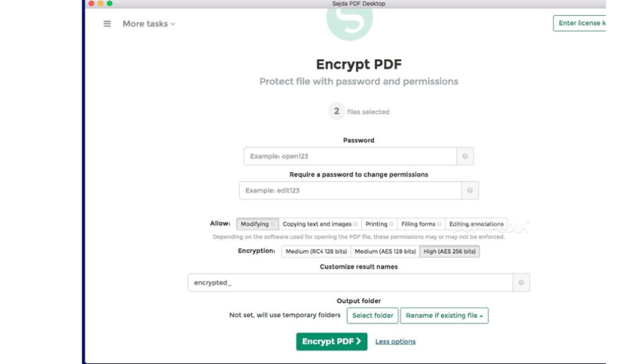Click Enter license key button
Viewport: 628px width, 364px height.
(580, 23)
